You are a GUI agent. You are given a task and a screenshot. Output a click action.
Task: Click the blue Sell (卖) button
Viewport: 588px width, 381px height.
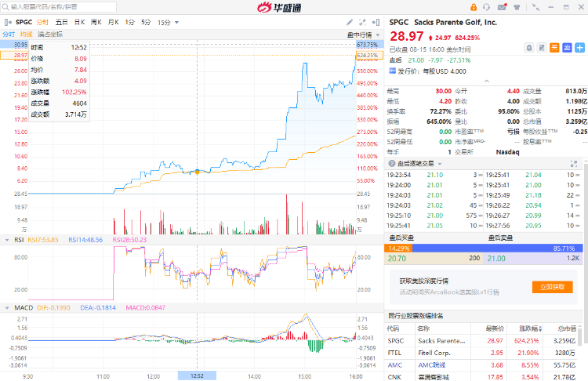pyautogui.click(x=567, y=48)
